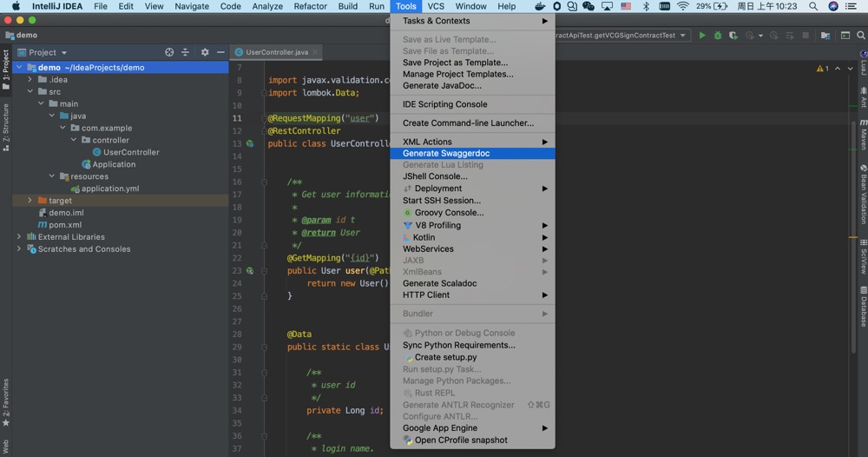
Task: Click the Bluetooth icon in menu bar
Action: click(x=646, y=6)
